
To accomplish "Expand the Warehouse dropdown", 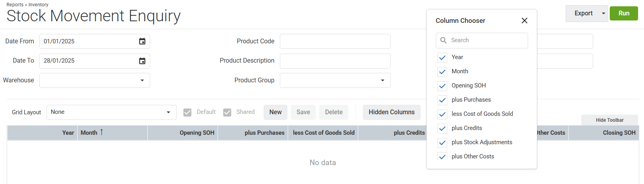I will pos(142,80).
